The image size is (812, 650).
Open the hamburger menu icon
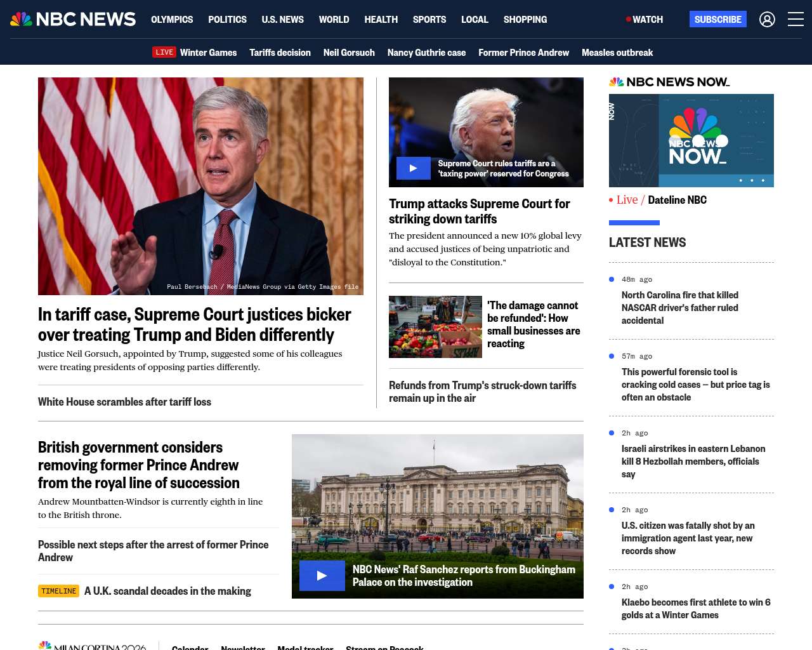[796, 20]
